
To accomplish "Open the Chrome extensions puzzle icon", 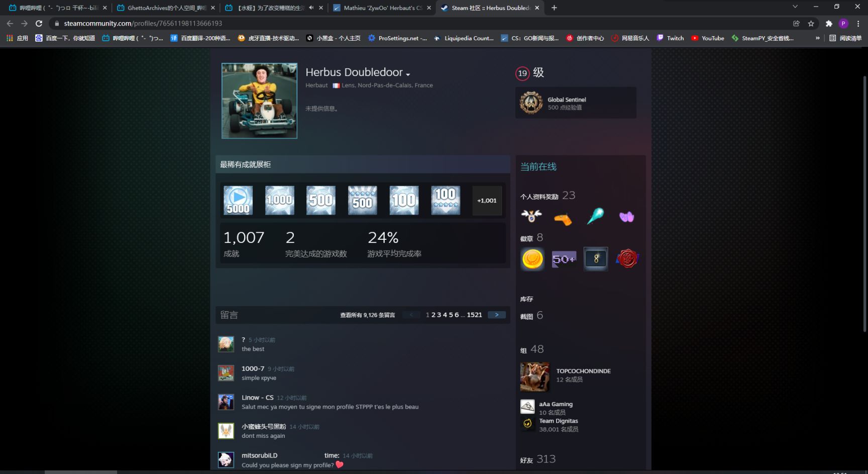I will [x=829, y=23].
